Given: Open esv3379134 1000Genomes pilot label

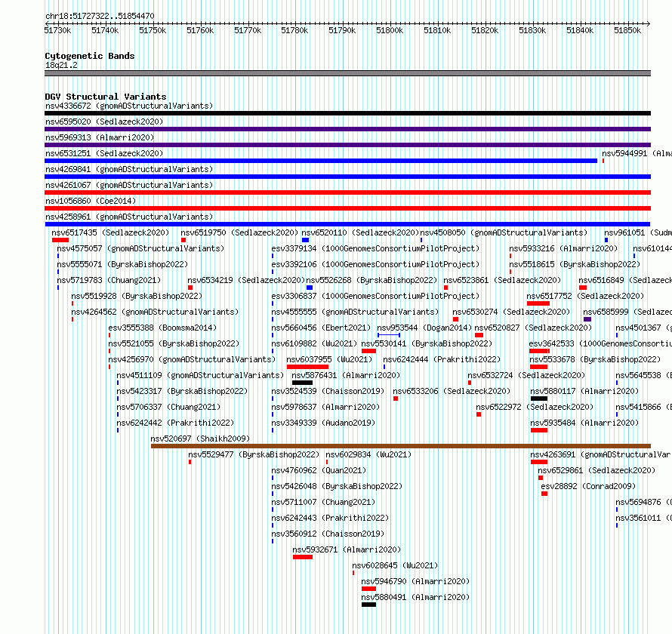Looking at the screenshot, I should pyautogui.click(x=375, y=248).
